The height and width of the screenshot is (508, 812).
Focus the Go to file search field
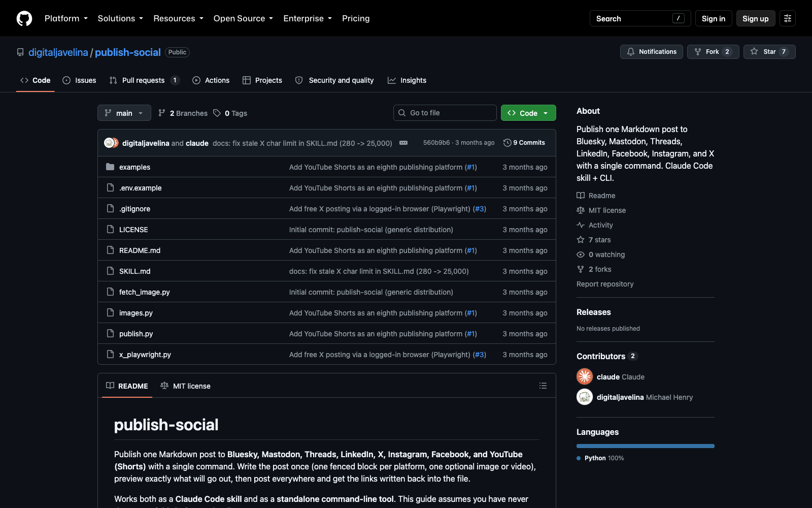point(445,113)
